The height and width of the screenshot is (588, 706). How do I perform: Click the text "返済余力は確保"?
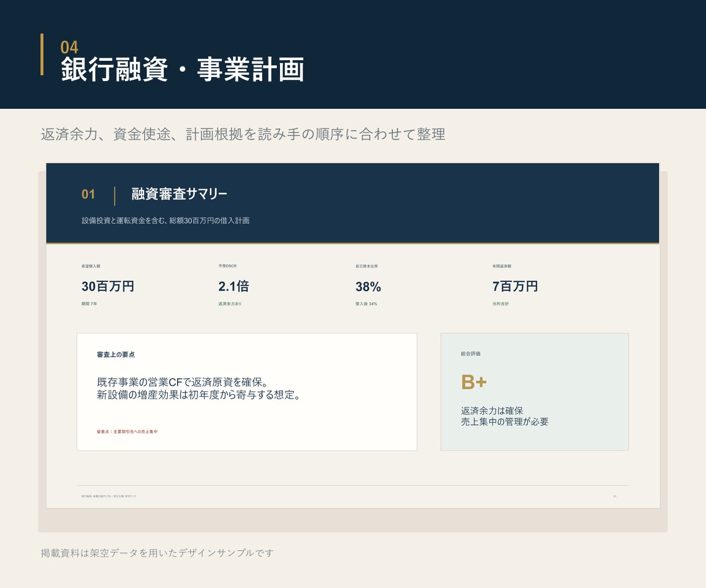[492, 411]
